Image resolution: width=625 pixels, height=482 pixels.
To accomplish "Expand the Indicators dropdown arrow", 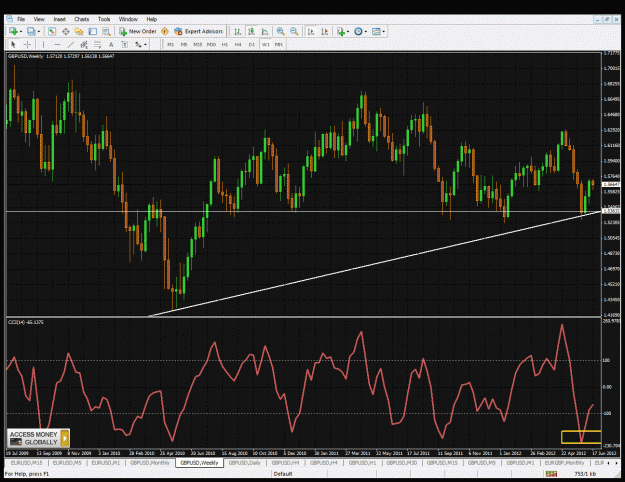I will pos(348,32).
